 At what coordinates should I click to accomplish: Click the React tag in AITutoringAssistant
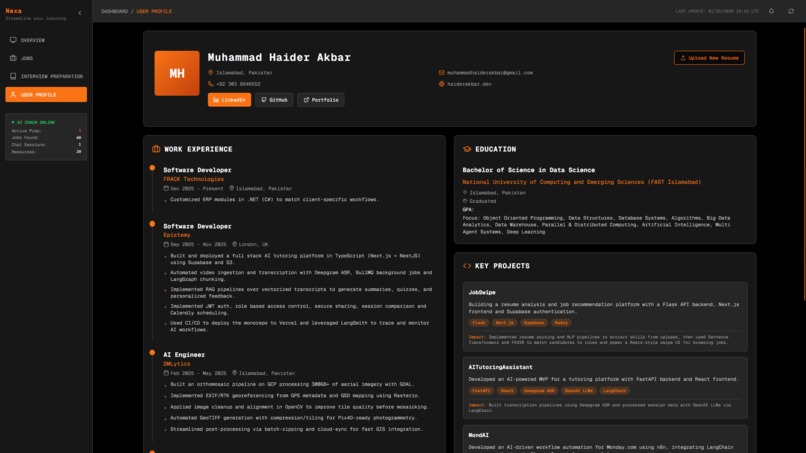[x=507, y=391]
